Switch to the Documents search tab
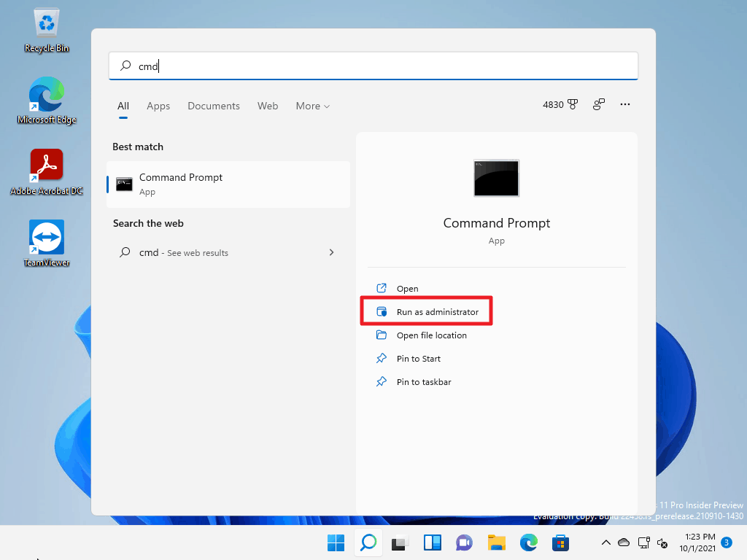 coord(213,106)
